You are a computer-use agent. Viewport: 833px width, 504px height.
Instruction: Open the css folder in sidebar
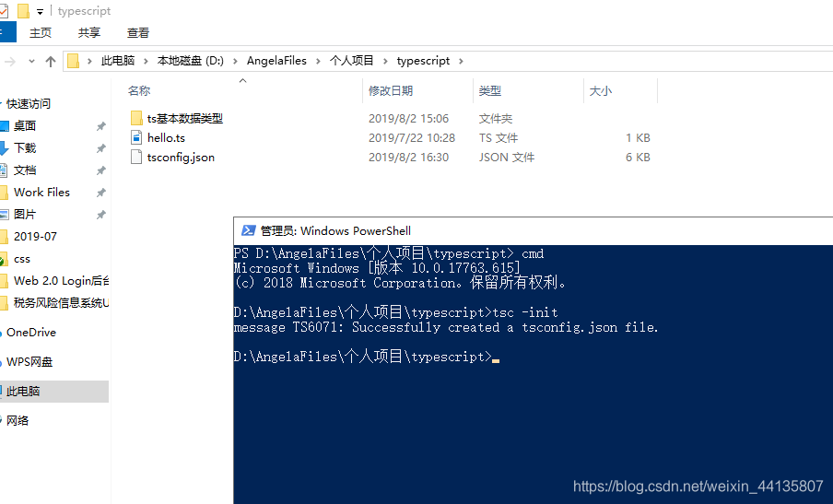pos(22,259)
